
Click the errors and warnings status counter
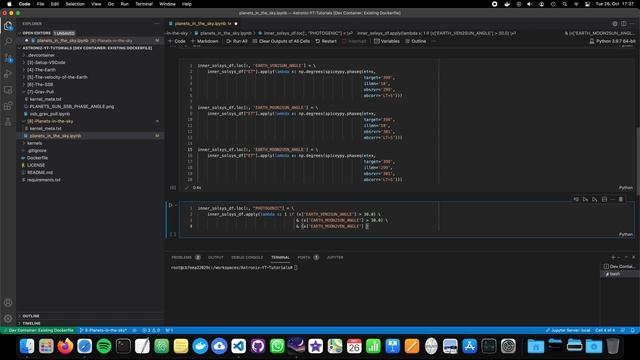coord(151,330)
